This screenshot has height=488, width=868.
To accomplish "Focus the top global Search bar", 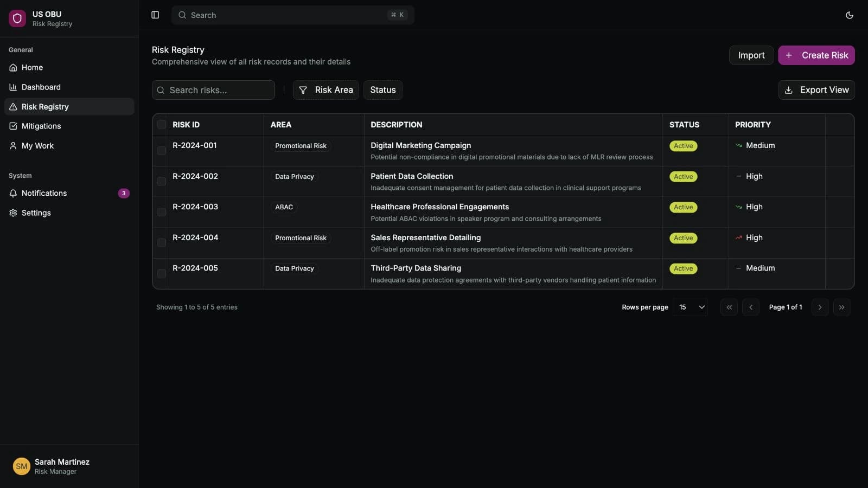I will point(293,15).
